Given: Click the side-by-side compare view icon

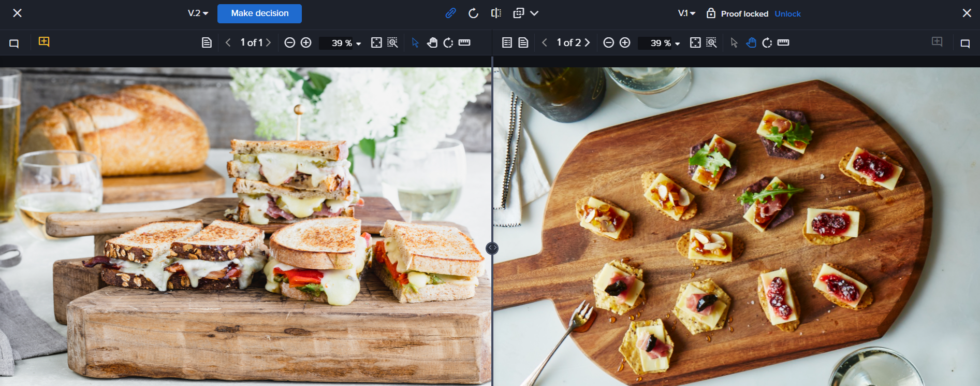Looking at the screenshot, I should pos(496,13).
